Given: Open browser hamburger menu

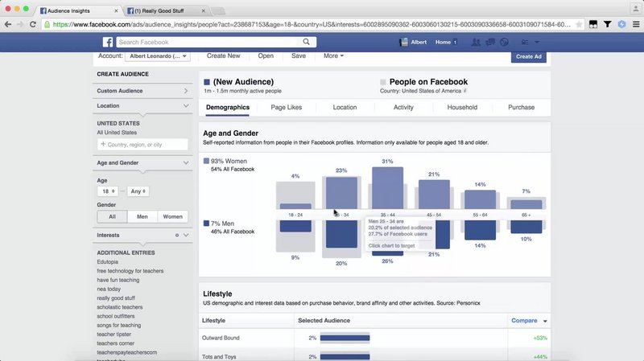Looking at the screenshot, I should [x=636, y=24].
